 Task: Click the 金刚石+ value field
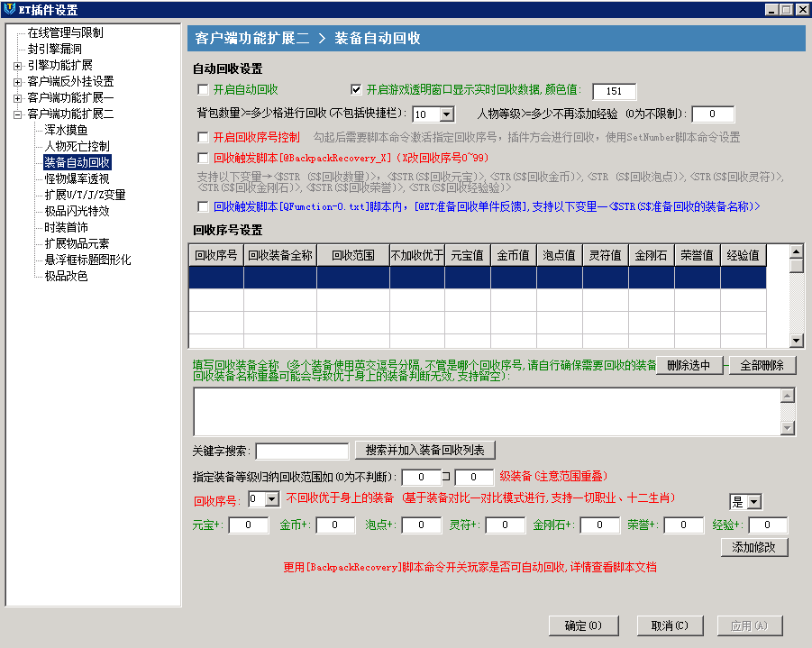[x=599, y=525]
